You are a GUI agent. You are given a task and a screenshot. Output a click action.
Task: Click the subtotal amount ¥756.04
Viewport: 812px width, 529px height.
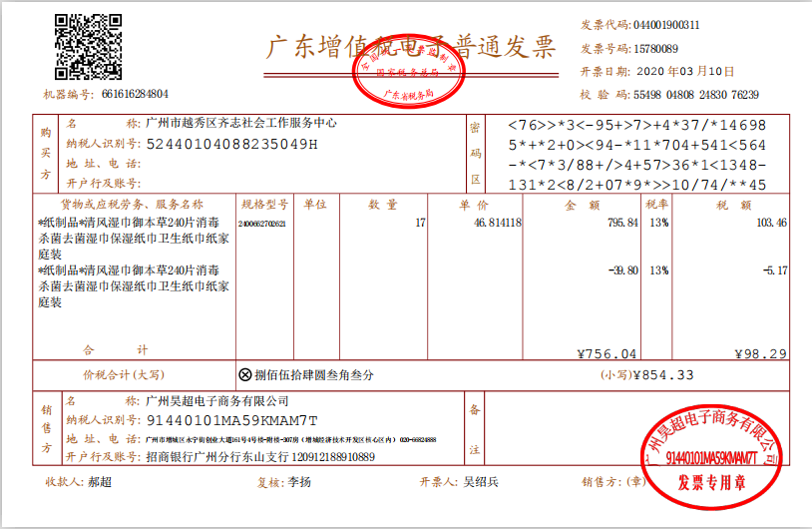(x=607, y=354)
